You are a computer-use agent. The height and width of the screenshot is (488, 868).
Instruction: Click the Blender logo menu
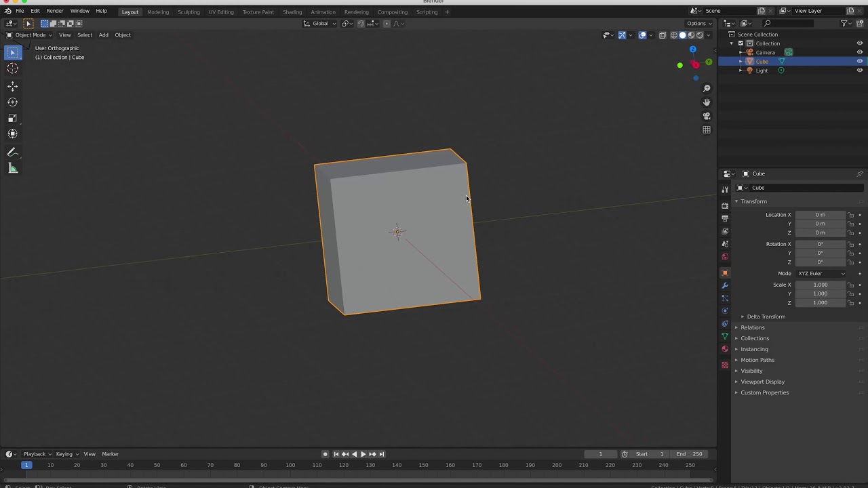pos(7,12)
